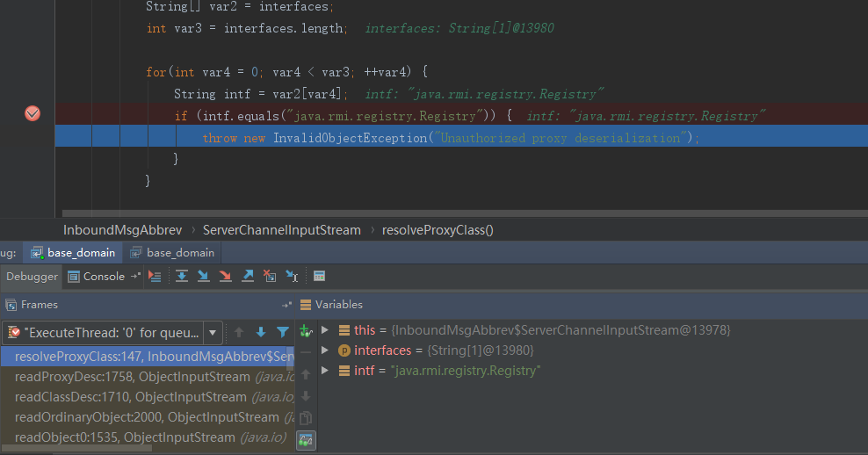Select frame resolveProxyClass:147
868x455 pixels.
148,357
